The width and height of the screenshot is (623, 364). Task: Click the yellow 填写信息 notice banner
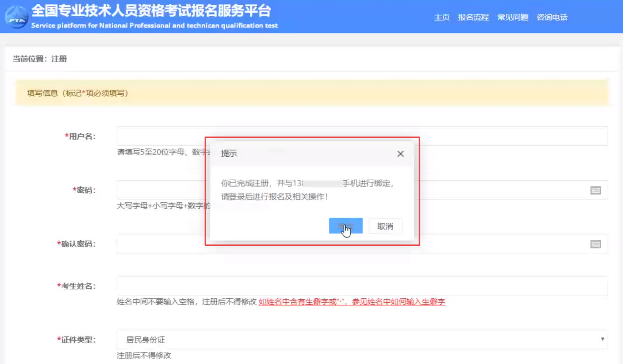click(312, 93)
